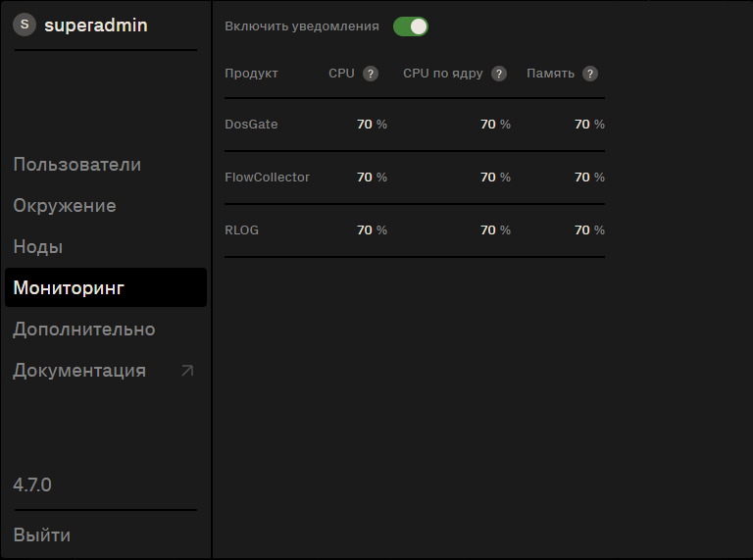Open the Дополнительно section
The image size is (753, 560).
pos(84,330)
